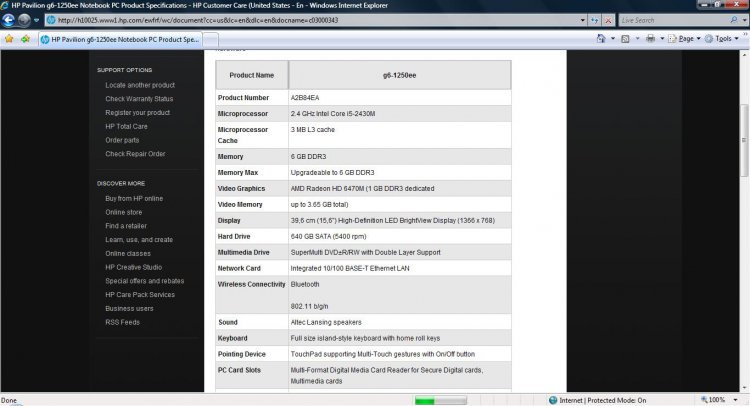Screen dimensions: 750x406
Task: Open the recent pages dropdown next to Forward
Action: click(36, 20)
